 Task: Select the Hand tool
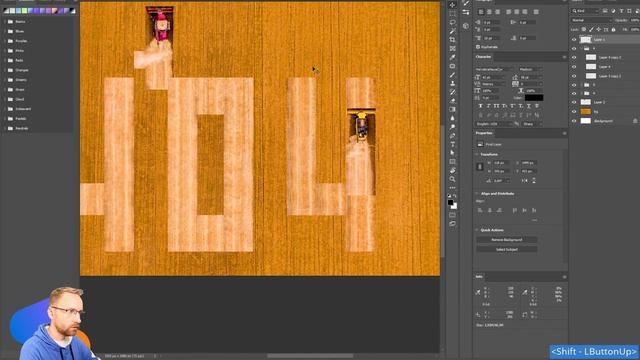(x=452, y=170)
